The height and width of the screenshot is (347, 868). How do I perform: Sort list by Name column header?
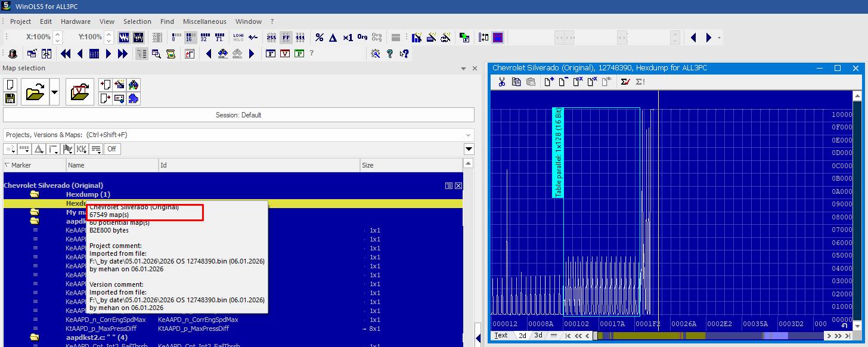coord(112,165)
